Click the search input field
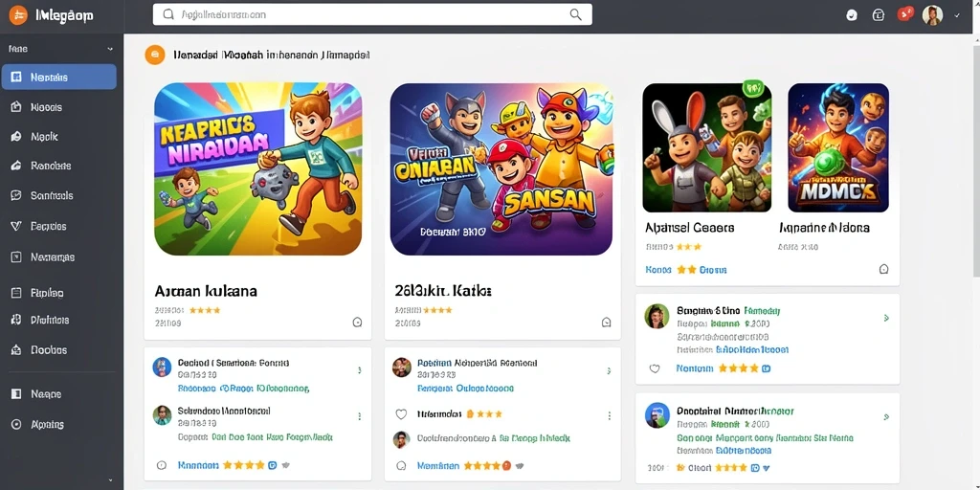Viewport: 980px width, 490px height. [x=372, y=14]
